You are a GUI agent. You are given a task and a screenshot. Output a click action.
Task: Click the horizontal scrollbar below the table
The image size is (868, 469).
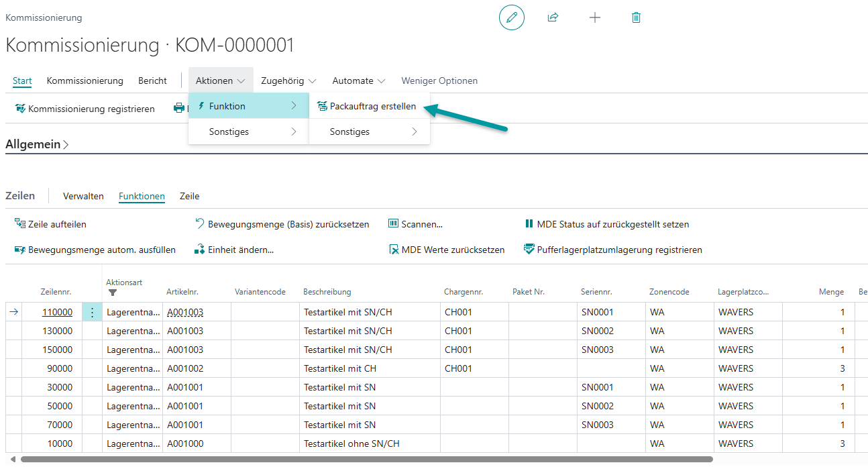(x=366, y=460)
